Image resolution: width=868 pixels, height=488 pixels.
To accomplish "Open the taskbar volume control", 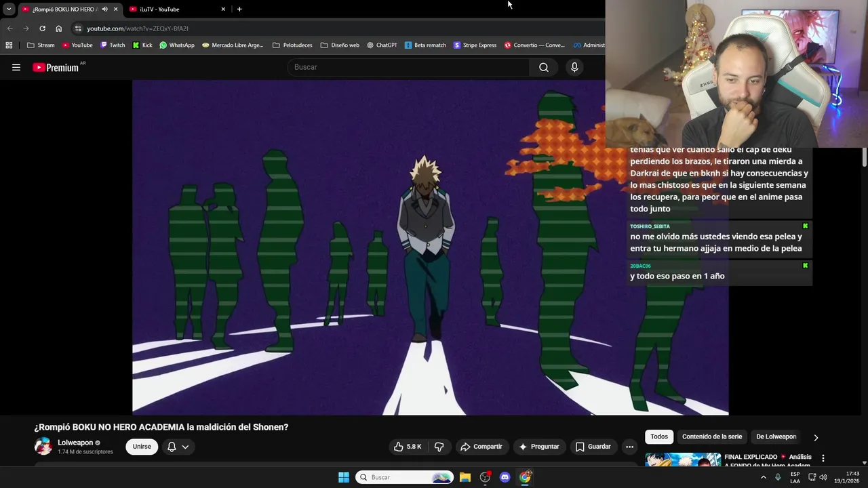I will pyautogui.click(x=823, y=477).
